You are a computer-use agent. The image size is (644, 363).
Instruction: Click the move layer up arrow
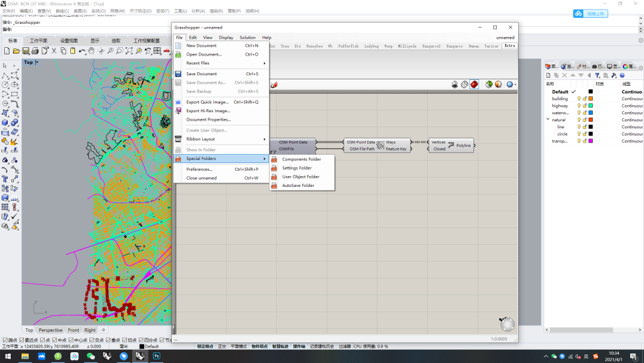click(572, 75)
